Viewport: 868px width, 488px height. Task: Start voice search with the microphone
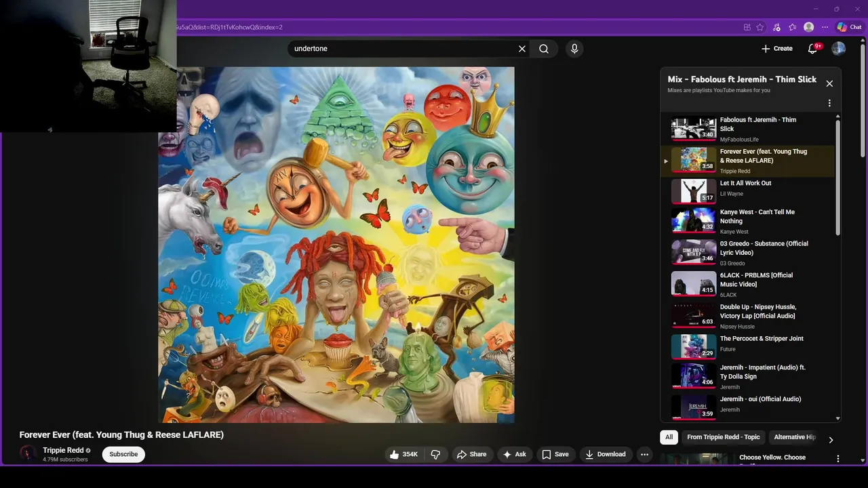click(x=574, y=49)
